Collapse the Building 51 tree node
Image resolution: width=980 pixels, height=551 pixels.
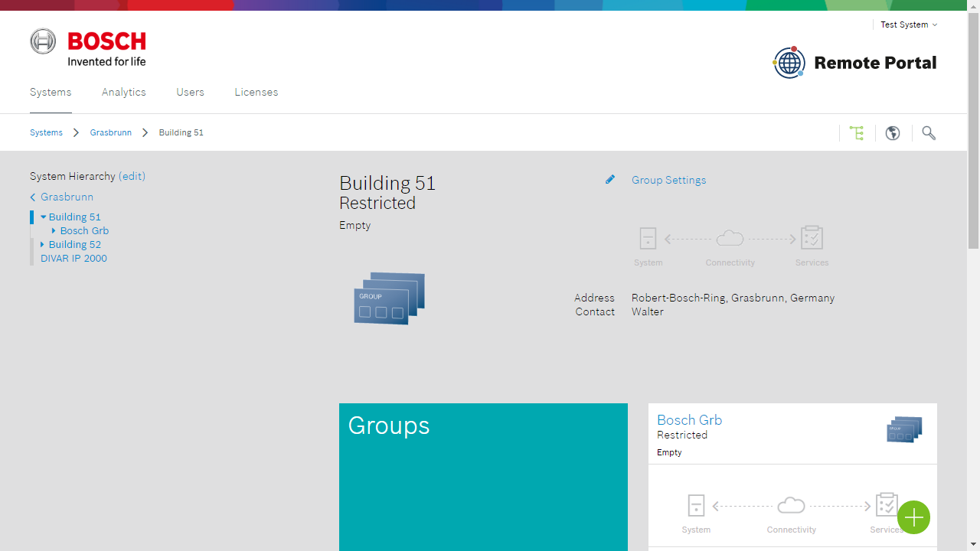pos(44,217)
